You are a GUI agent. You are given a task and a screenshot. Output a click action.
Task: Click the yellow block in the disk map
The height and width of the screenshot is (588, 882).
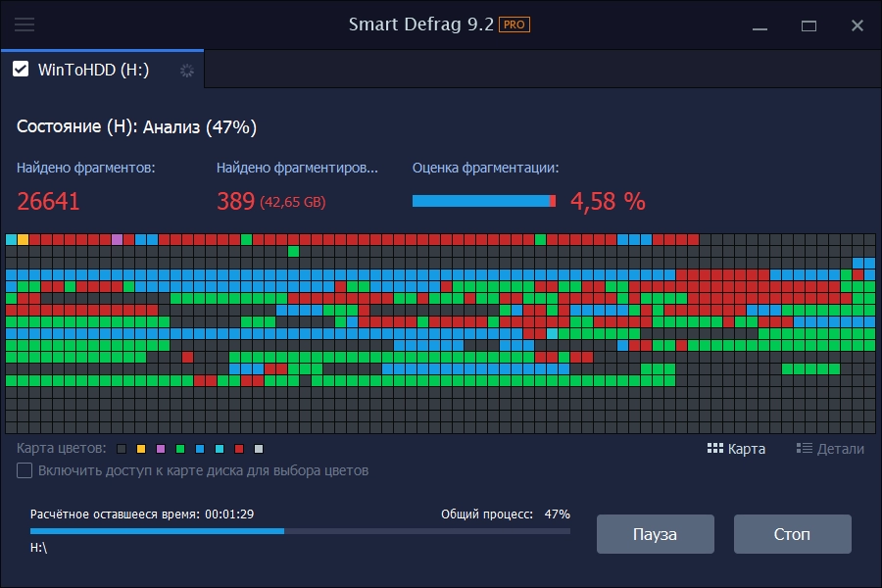24,240
